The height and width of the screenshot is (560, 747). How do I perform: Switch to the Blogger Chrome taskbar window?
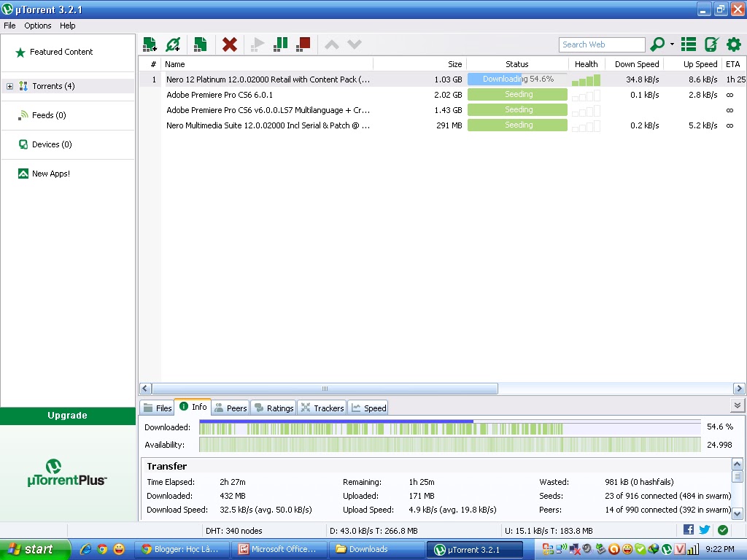click(182, 549)
